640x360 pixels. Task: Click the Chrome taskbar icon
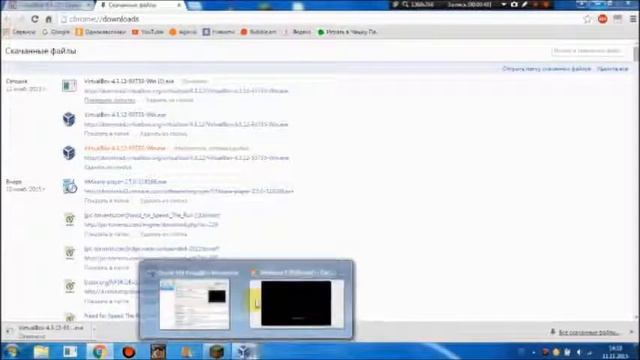(99, 351)
